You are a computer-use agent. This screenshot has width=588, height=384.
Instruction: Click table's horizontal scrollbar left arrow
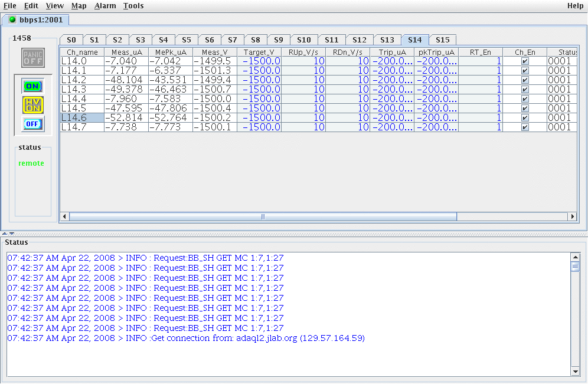pyautogui.click(x=64, y=216)
